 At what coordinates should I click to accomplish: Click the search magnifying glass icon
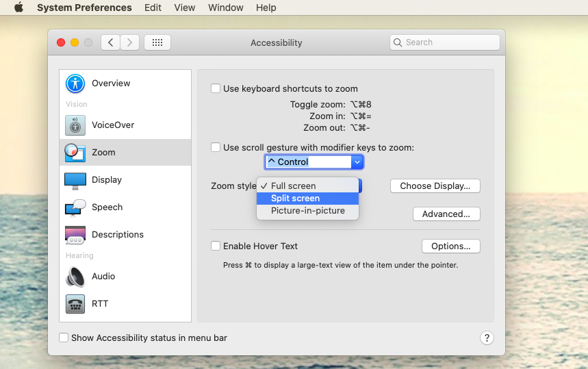pyautogui.click(x=398, y=42)
